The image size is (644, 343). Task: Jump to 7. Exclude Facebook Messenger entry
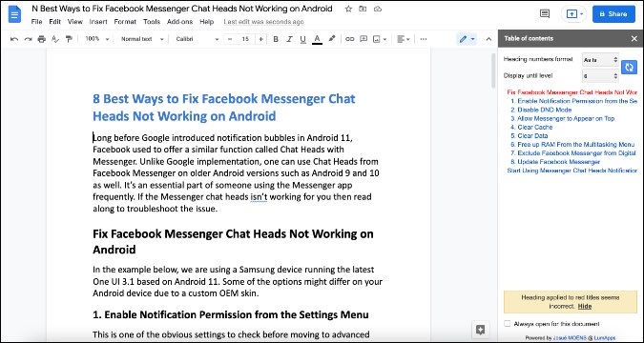[573, 153]
